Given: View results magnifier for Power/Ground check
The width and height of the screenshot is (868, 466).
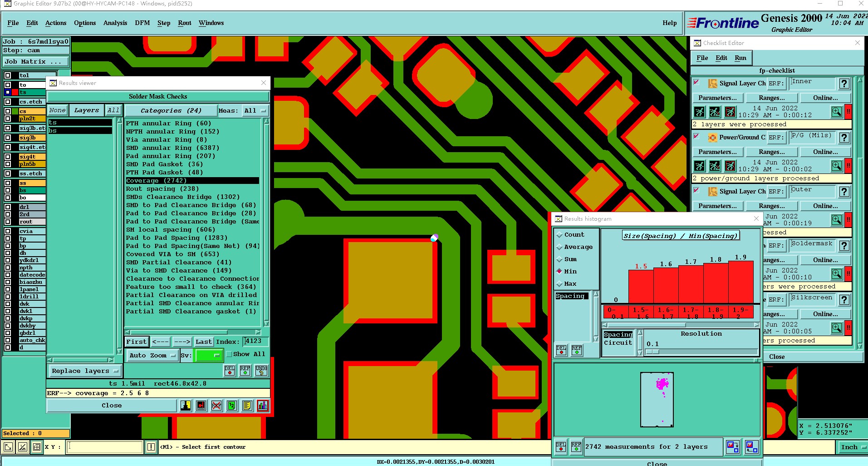Looking at the screenshot, I should [x=837, y=166].
